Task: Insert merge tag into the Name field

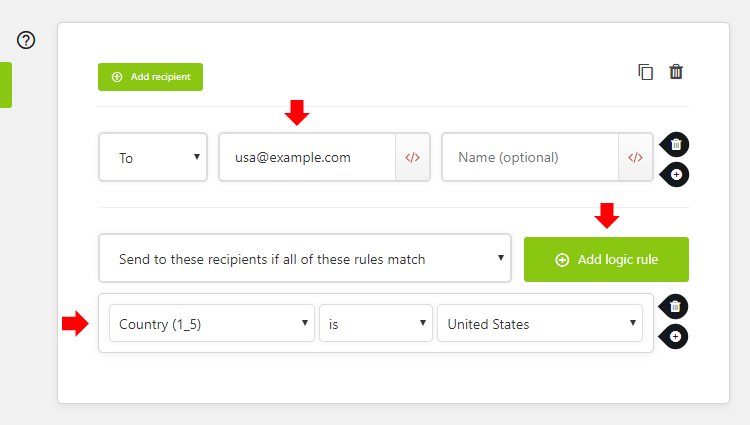Action: point(635,157)
